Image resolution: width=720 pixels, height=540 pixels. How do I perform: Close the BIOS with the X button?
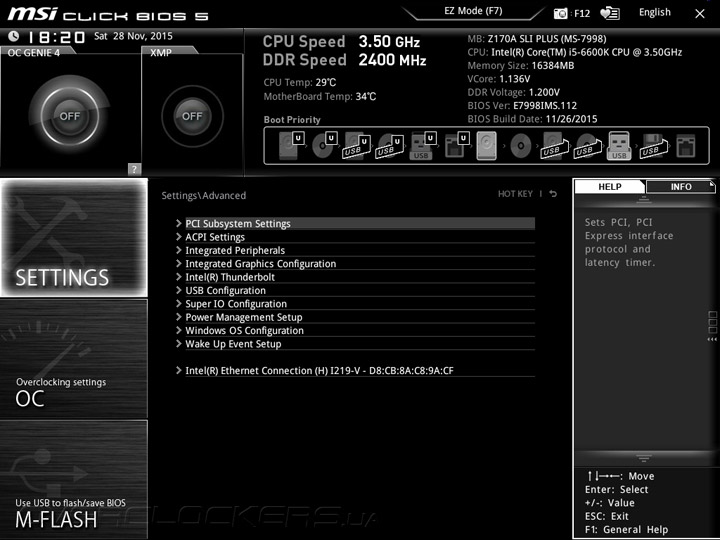[x=699, y=14]
